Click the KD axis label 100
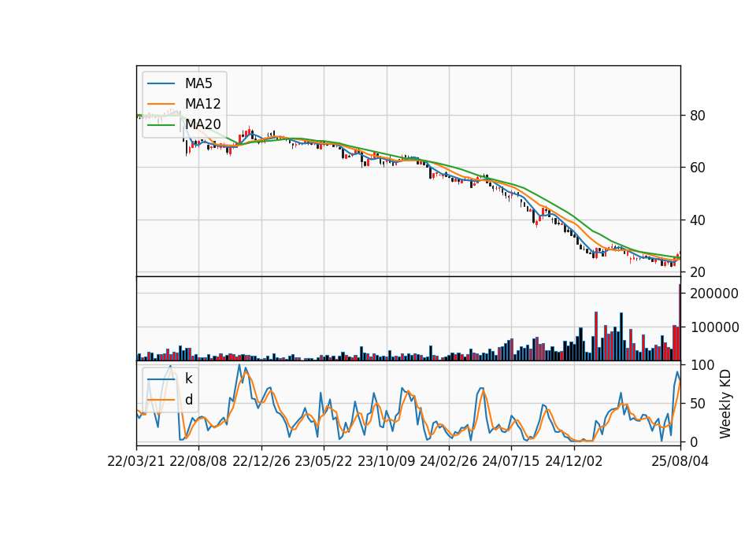Viewport: 756px width, 543px height. (x=702, y=365)
